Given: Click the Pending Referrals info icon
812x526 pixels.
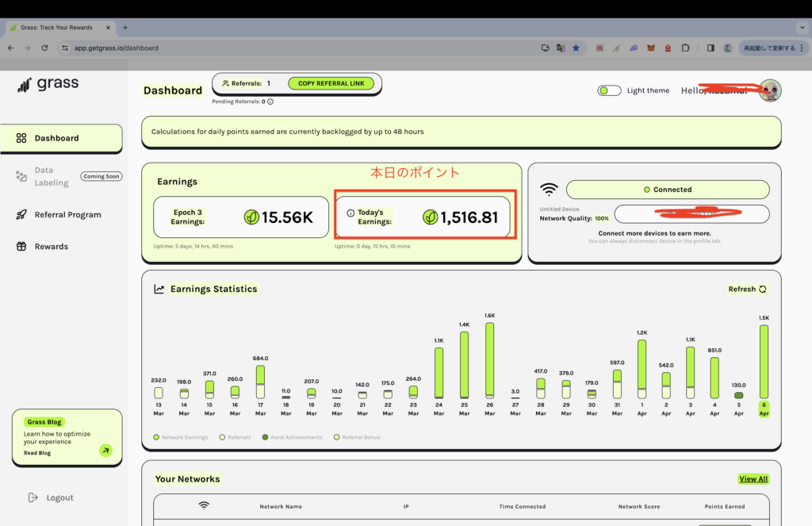Looking at the screenshot, I should 270,102.
